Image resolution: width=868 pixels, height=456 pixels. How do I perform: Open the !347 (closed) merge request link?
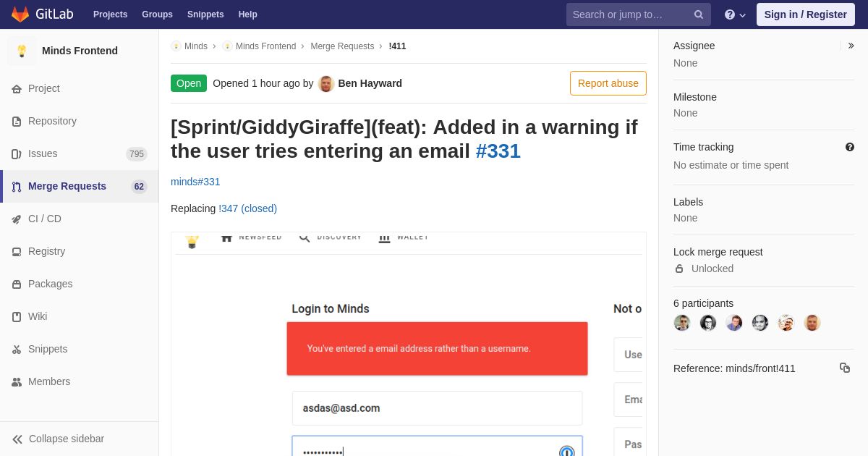click(248, 208)
